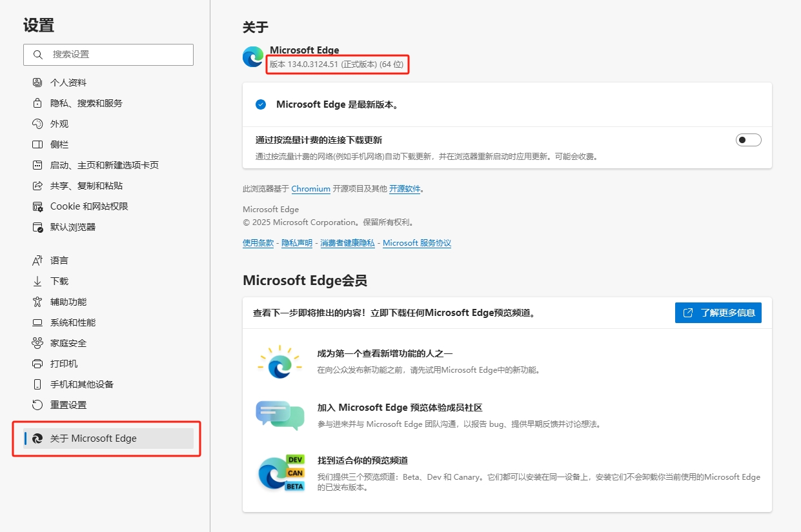
Task: Click the blue checkmark up-to-date icon
Action: coord(261,104)
